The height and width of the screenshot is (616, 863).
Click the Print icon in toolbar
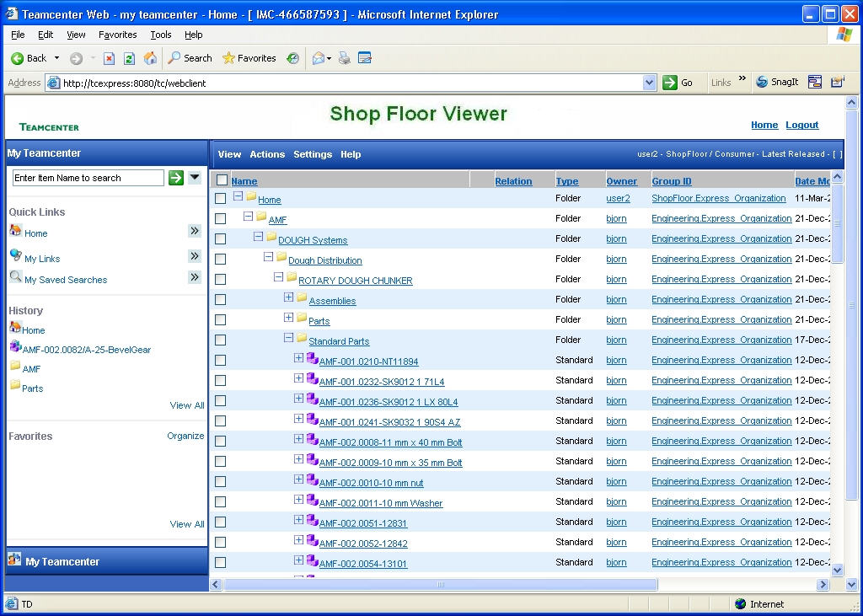[345, 58]
